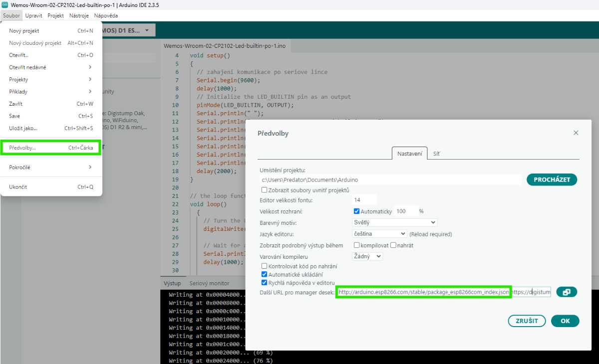Click the 'Serial.begin(9600);' line
The image size is (599, 364).
[229, 80]
